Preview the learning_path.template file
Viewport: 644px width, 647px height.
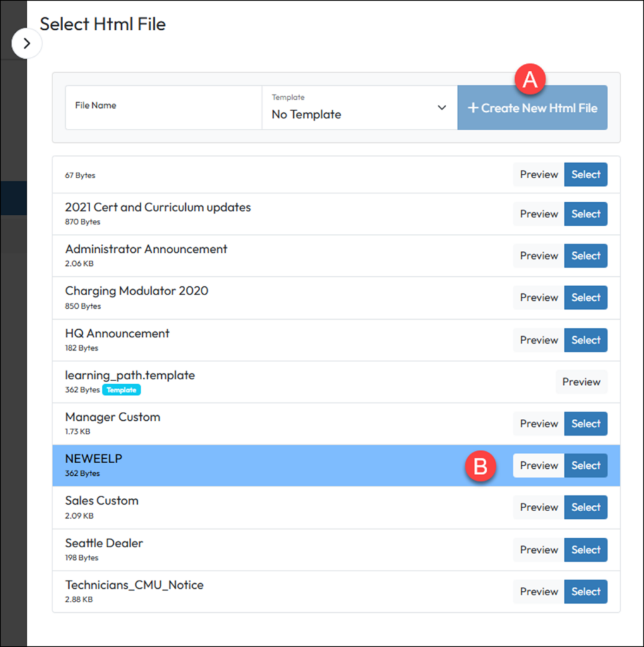point(581,382)
